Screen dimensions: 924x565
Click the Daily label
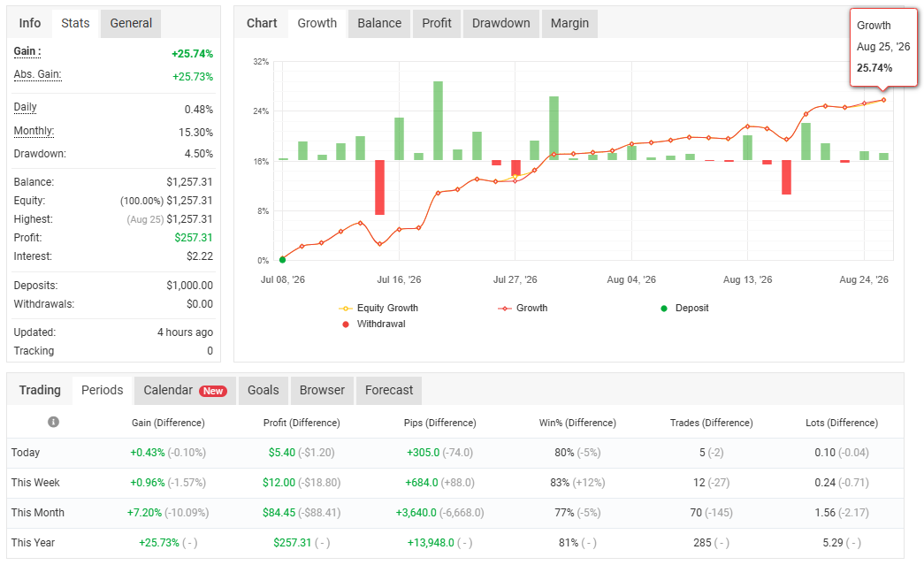pyautogui.click(x=26, y=107)
